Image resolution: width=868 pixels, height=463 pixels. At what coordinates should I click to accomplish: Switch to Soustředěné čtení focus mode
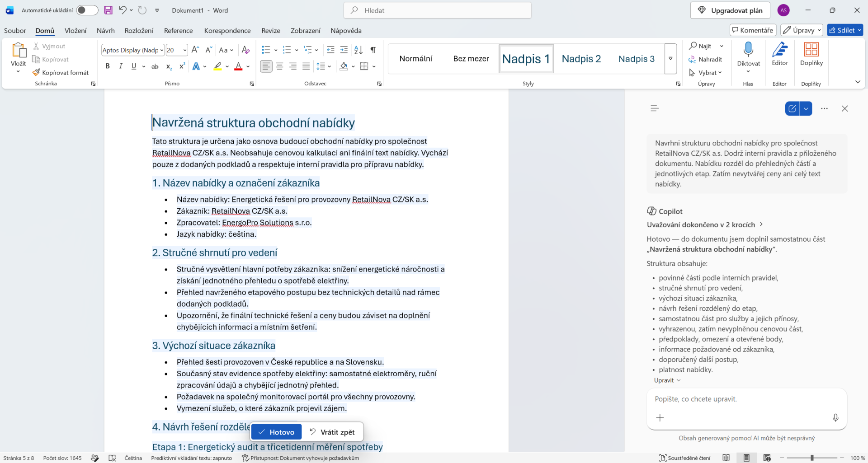point(684,458)
